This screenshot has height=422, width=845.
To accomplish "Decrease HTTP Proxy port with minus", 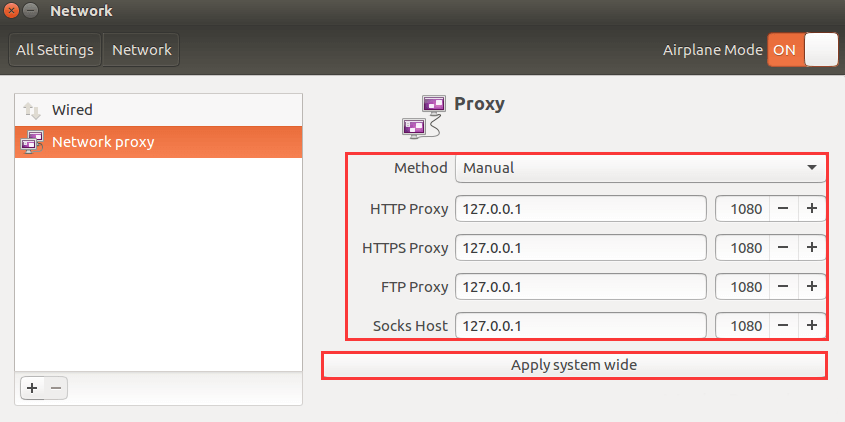I will click(783, 209).
